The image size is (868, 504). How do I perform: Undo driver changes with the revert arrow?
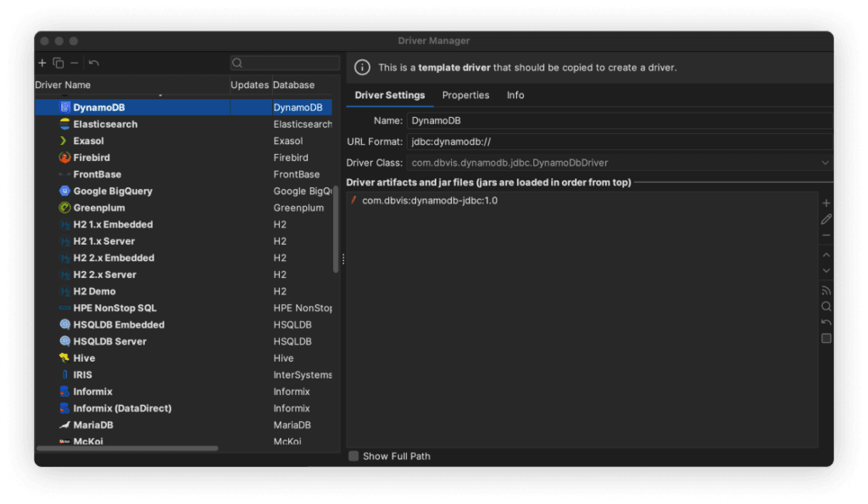click(94, 63)
